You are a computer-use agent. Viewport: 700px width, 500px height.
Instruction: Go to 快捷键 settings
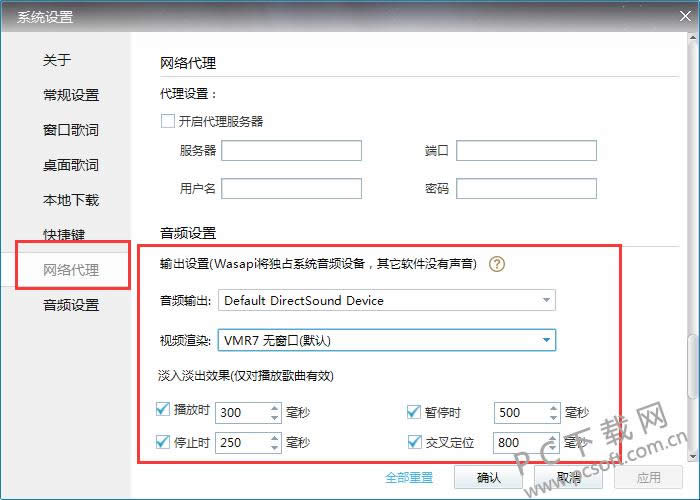coord(64,235)
